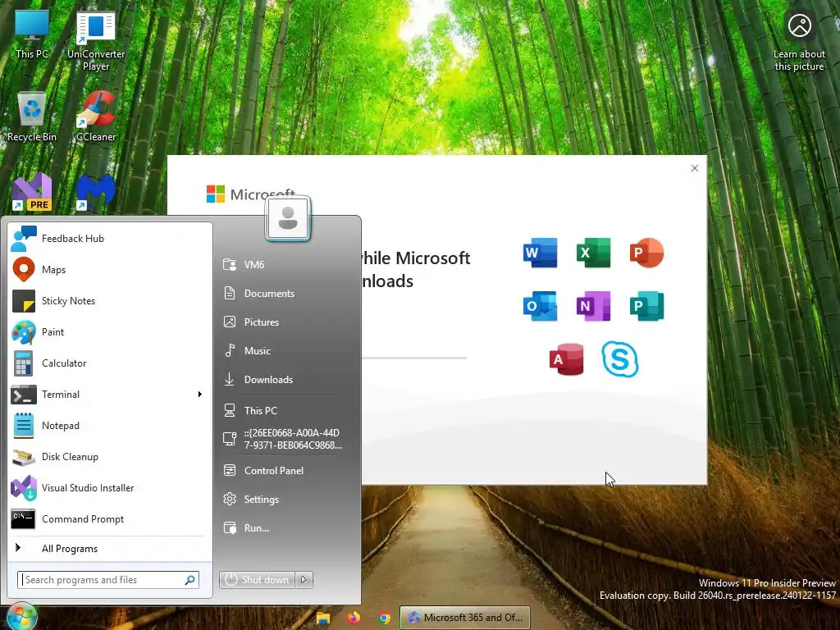The image size is (840, 630).
Task: Select Recycle Bin on desktop
Action: [x=32, y=116]
